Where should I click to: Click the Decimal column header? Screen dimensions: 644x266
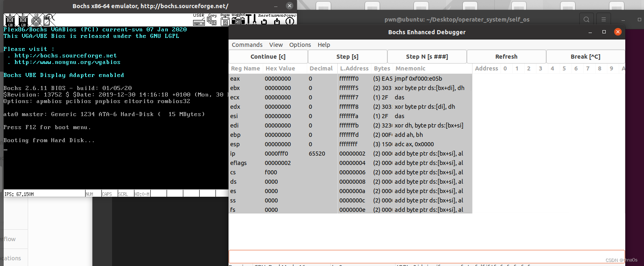(321, 68)
